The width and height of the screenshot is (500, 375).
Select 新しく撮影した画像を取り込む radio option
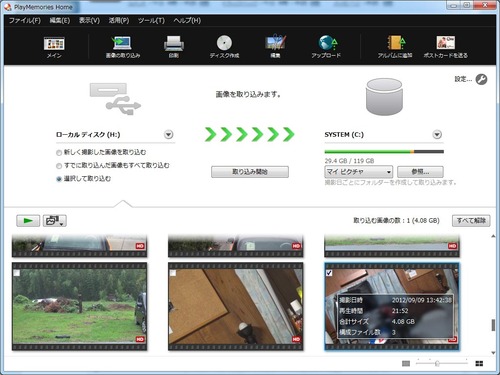tap(59, 153)
